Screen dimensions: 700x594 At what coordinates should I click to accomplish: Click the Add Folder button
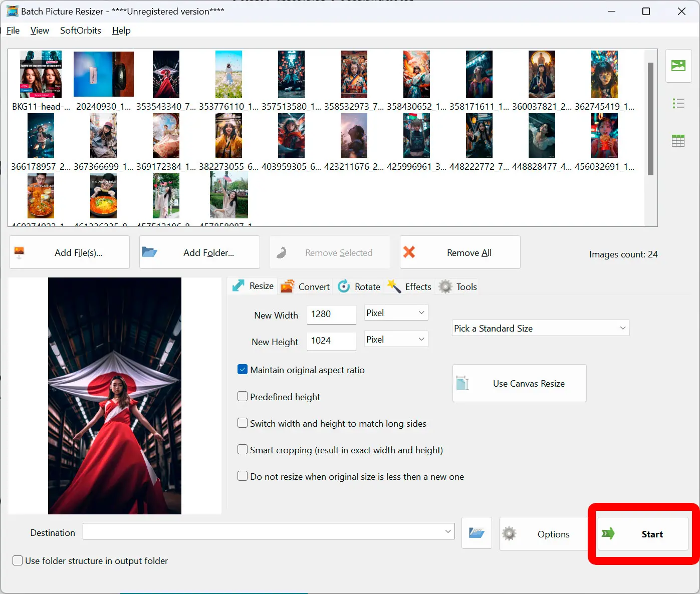pyautogui.click(x=199, y=252)
